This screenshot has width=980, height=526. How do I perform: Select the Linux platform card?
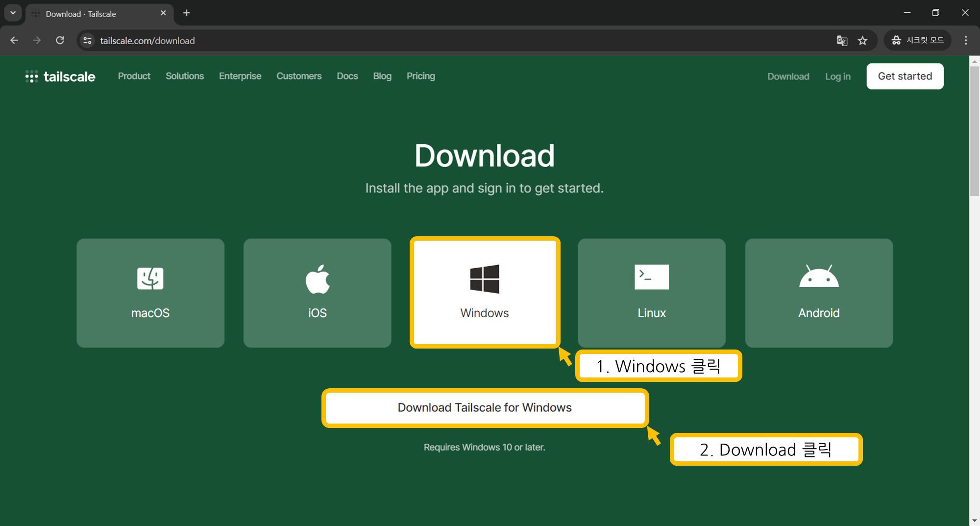(x=652, y=293)
